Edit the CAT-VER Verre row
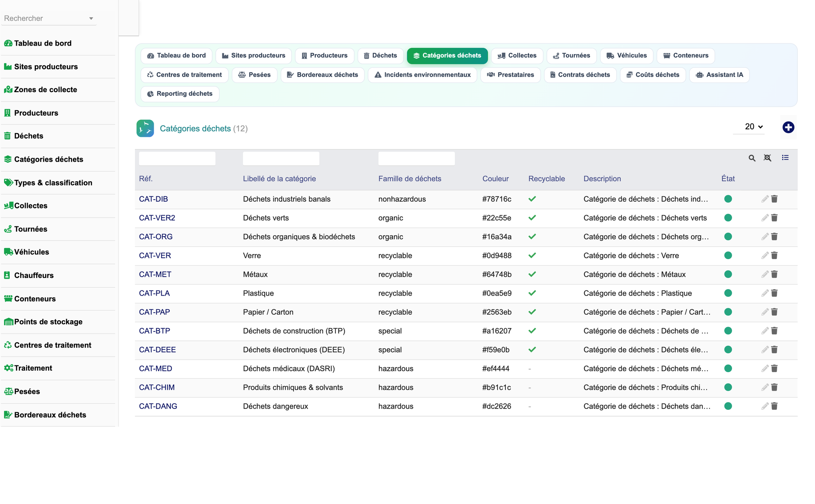 click(765, 255)
